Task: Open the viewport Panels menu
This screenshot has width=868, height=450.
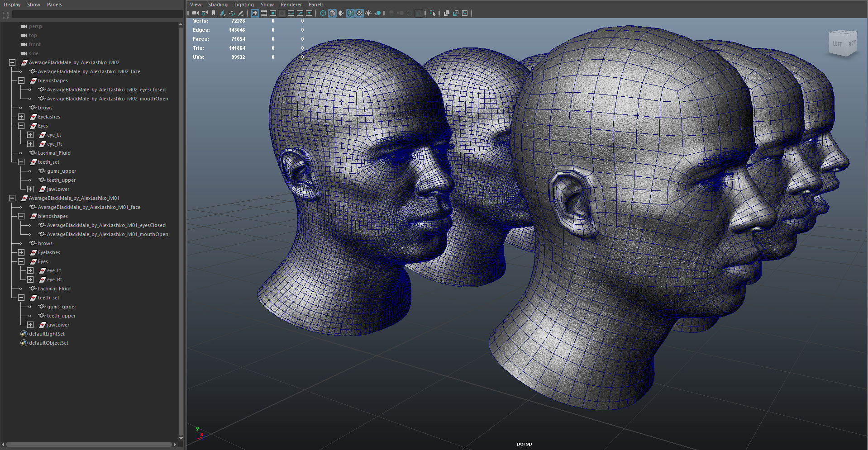Action: 316,5
